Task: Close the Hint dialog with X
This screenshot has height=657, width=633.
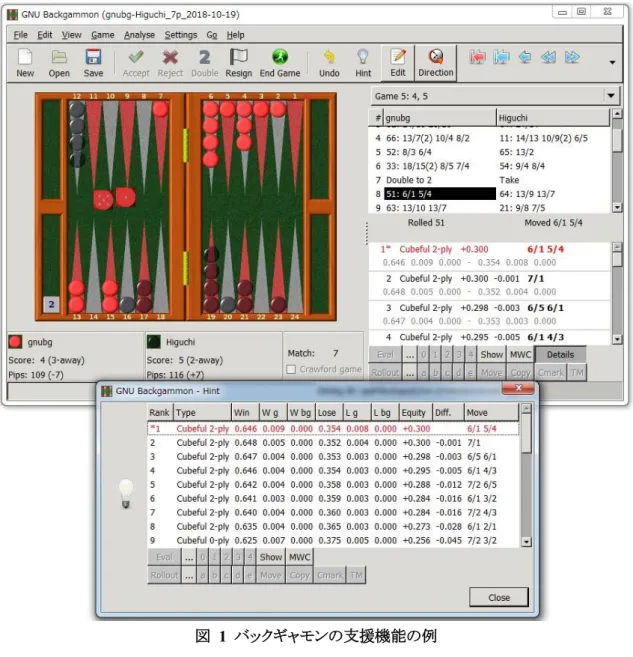Action: [x=518, y=388]
